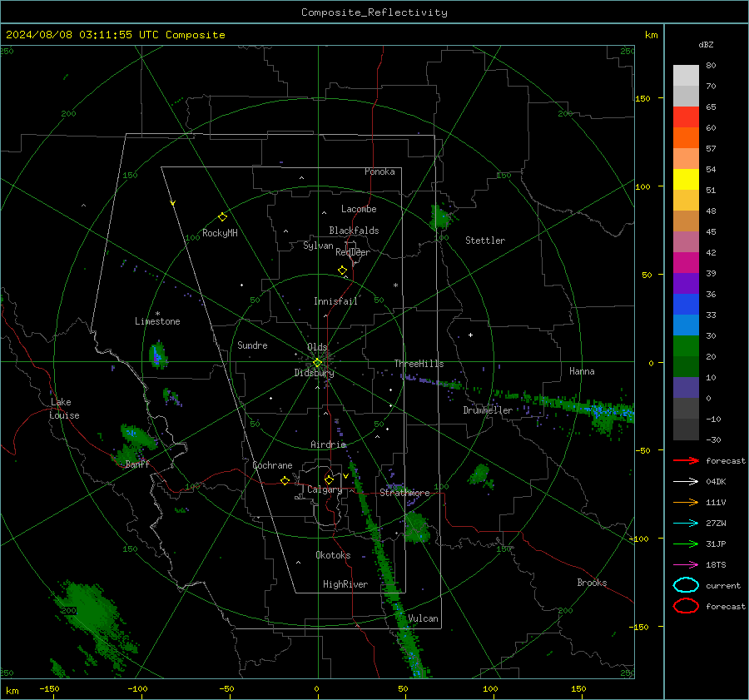Click the HighRiver city label
The width and height of the screenshot is (749, 700).
345,584
